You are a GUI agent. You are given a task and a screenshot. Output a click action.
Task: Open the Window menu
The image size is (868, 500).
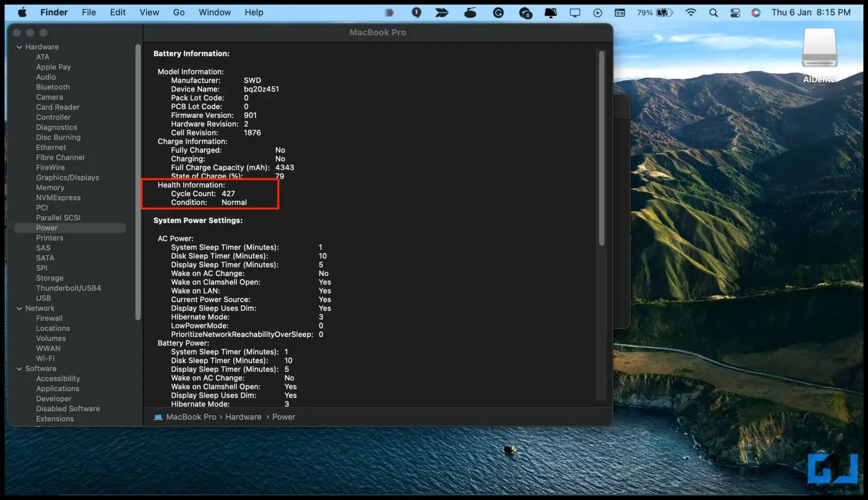[215, 12]
